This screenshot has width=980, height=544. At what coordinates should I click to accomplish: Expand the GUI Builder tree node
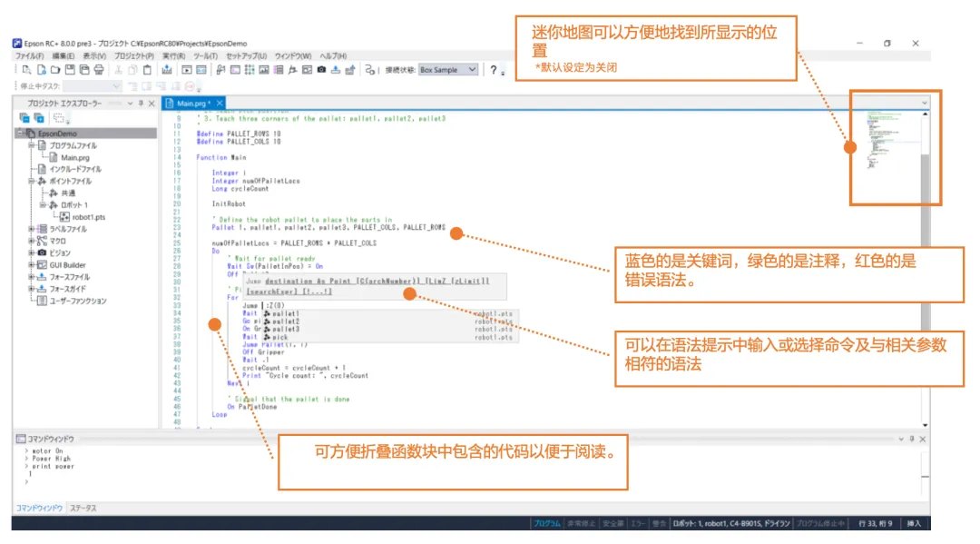coord(31,265)
